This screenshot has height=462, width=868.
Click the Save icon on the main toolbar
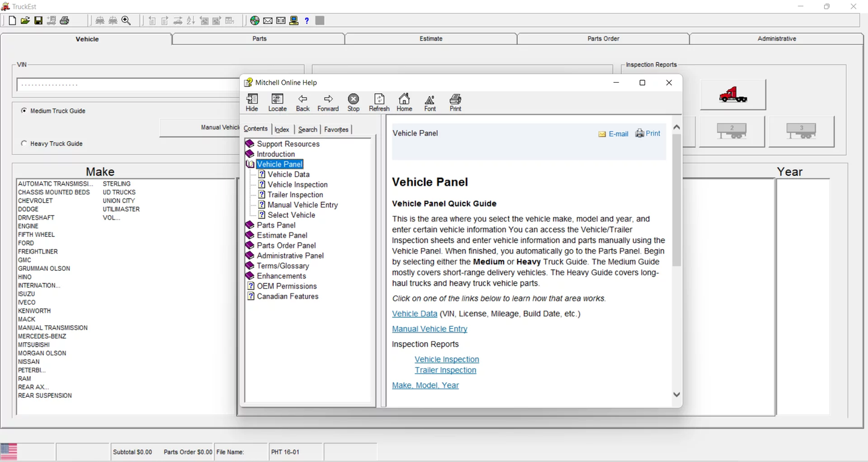tap(38, 20)
